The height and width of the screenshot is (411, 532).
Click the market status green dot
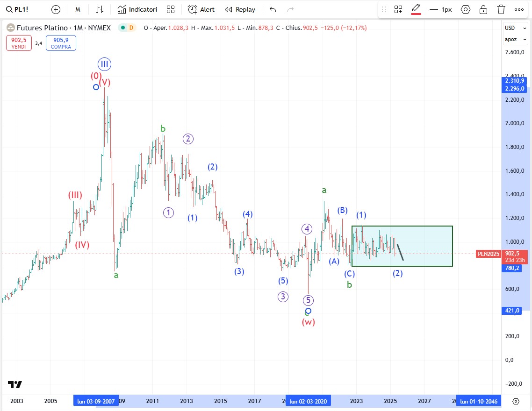pos(122,28)
